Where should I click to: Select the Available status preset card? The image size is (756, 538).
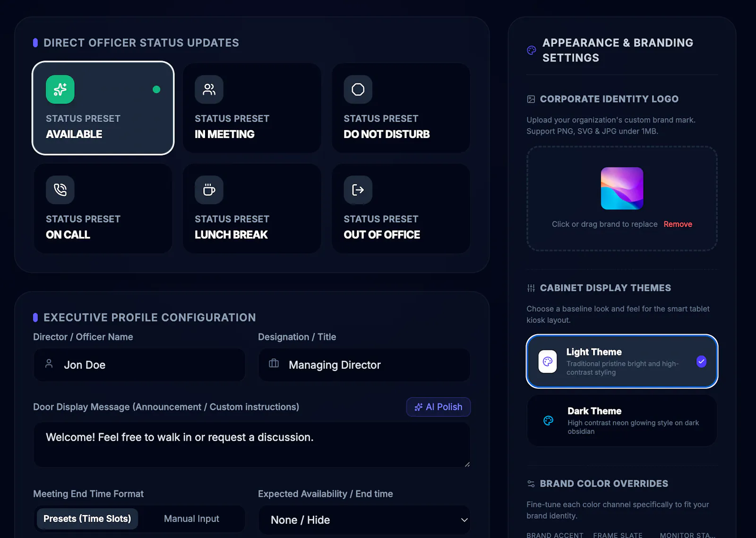point(103,108)
